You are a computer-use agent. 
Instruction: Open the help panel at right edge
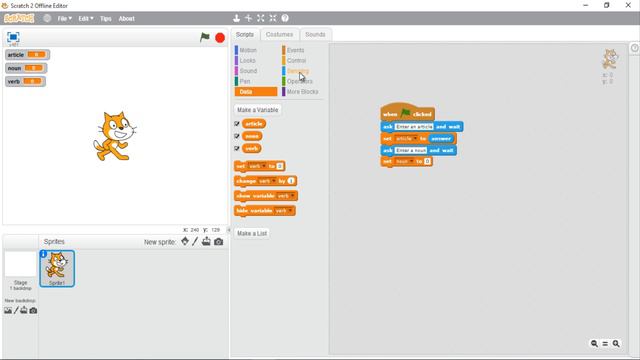tap(635, 48)
